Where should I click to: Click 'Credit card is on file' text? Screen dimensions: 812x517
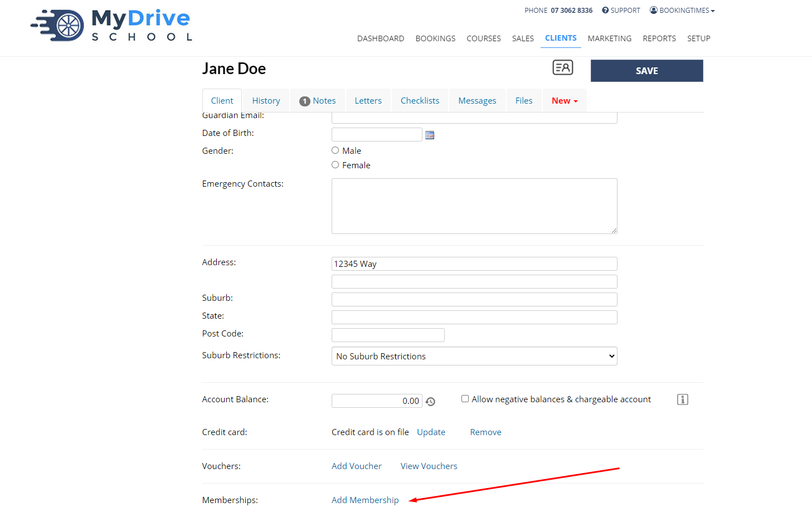coord(370,432)
